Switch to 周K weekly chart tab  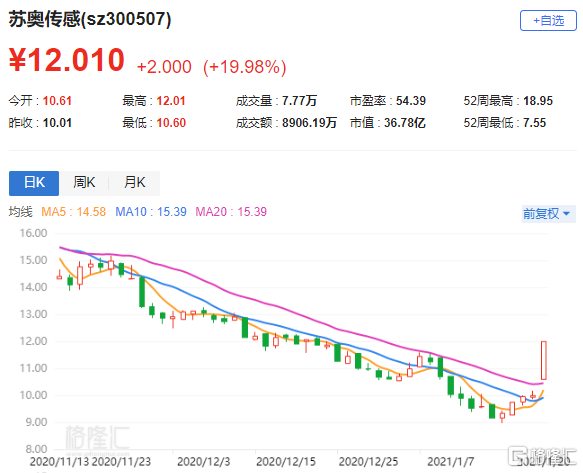click(x=84, y=183)
